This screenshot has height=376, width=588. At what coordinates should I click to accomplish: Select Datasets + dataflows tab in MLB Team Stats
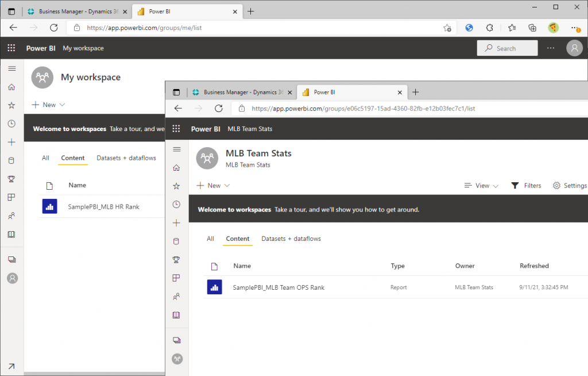[x=291, y=239]
